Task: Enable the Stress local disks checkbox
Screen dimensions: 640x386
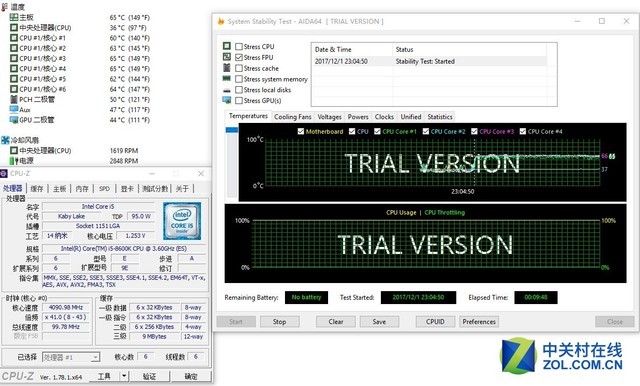Action: (239, 90)
